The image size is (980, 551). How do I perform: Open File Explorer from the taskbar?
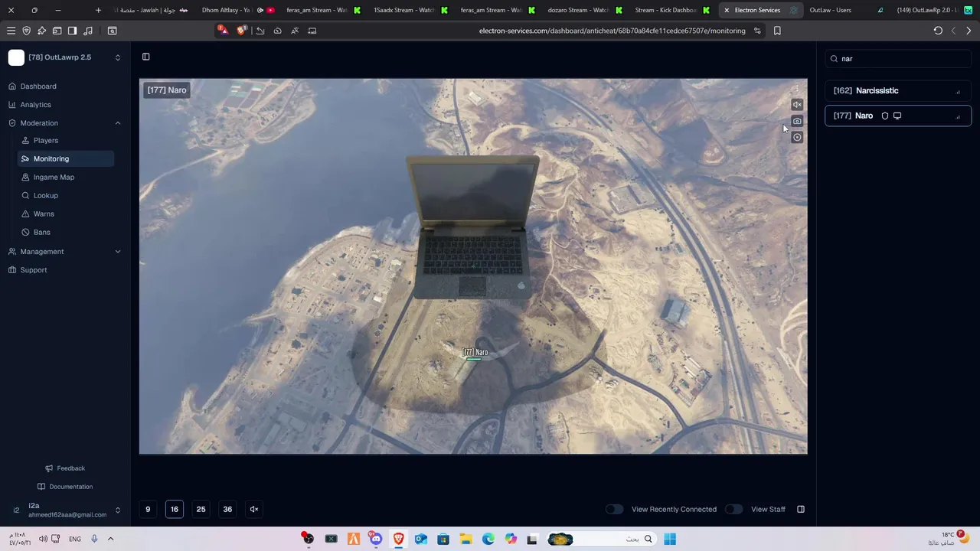[x=465, y=539]
